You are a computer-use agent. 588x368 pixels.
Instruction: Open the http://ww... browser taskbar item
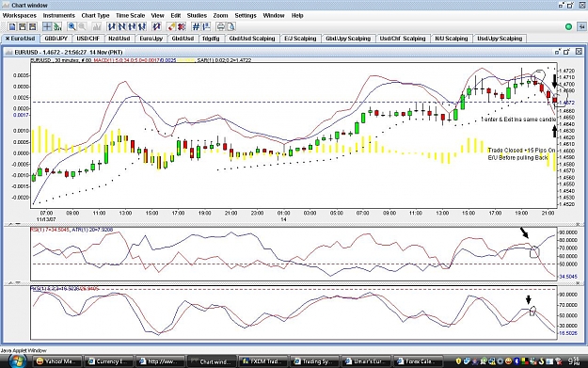pos(160,361)
